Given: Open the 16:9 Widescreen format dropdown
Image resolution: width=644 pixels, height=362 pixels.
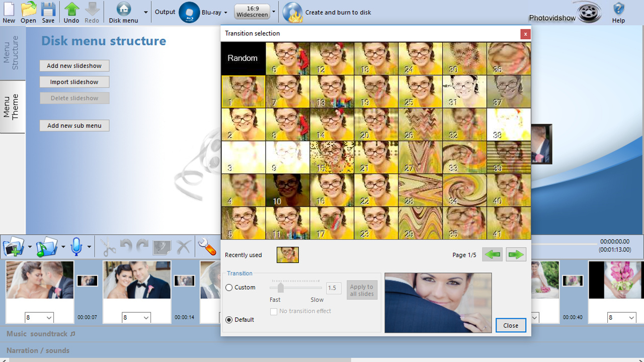Looking at the screenshot, I should point(273,12).
